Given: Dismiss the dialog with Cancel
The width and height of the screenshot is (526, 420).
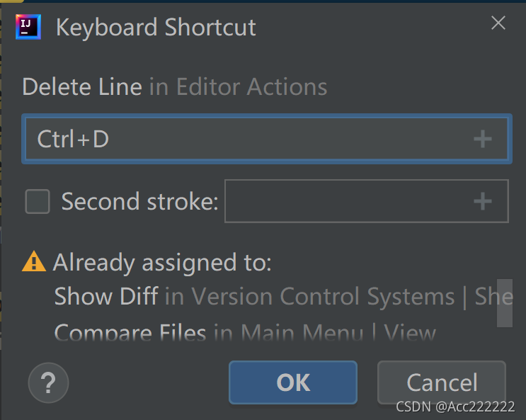Looking at the screenshot, I should tap(442, 382).
